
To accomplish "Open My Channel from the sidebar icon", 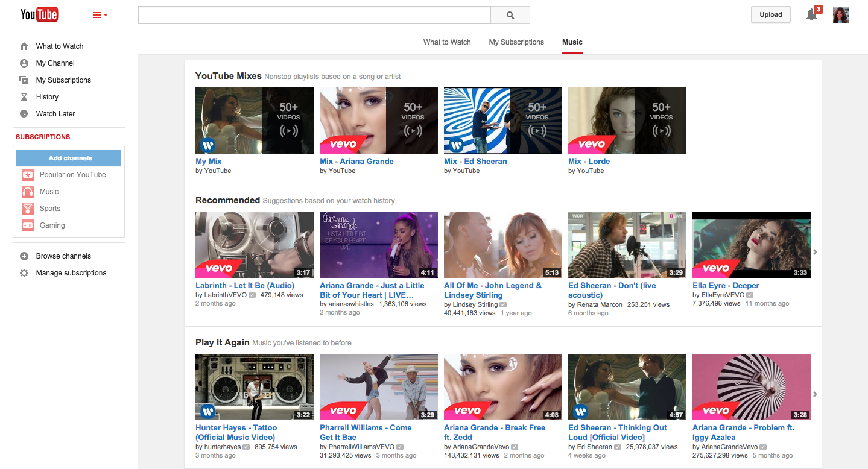I will 24,63.
